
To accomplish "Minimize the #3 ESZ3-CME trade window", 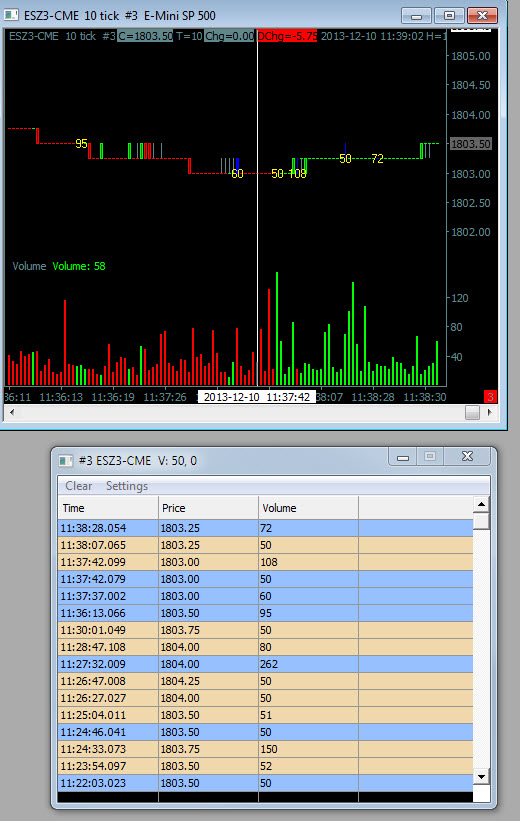I will coord(403,457).
